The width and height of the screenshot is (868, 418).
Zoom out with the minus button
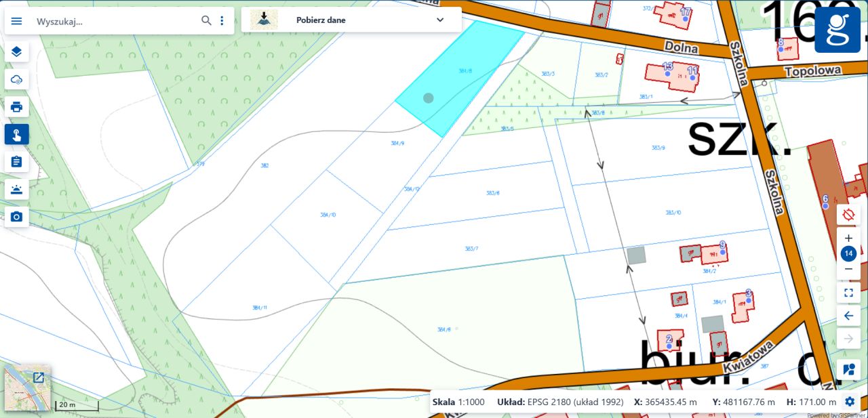click(x=848, y=269)
